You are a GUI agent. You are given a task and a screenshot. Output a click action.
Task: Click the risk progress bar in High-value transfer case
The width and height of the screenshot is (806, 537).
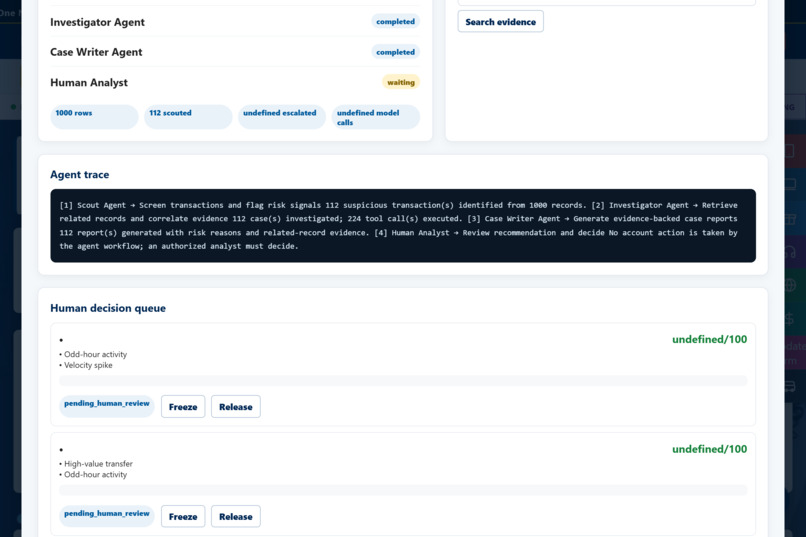click(403, 490)
